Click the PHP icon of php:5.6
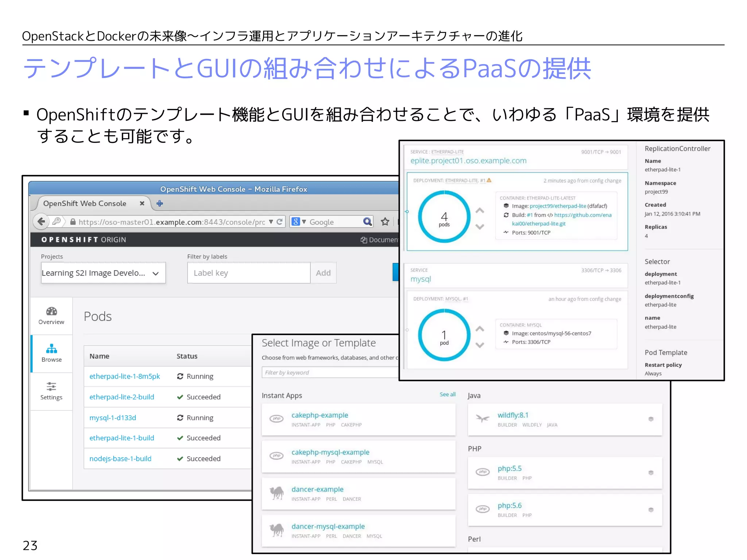Viewport: 747px width, 560px height. point(483,509)
